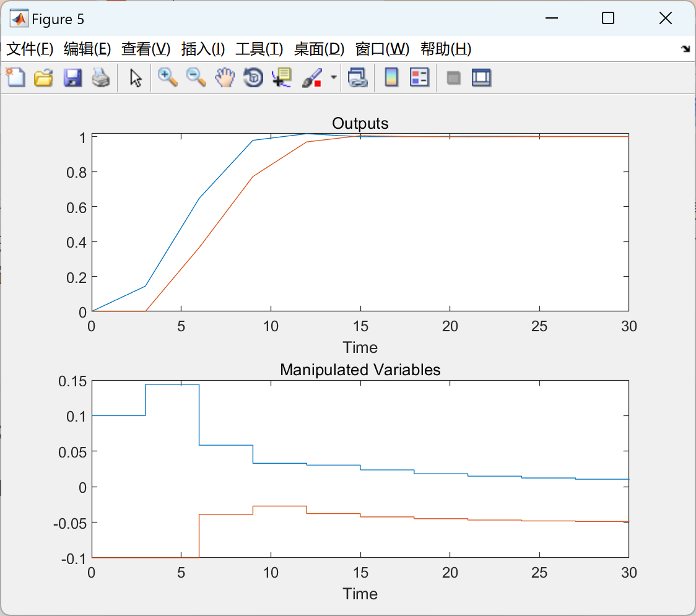Show the Plot Tools panel
The width and height of the screenshot is (696, 616).
point(482,77)
